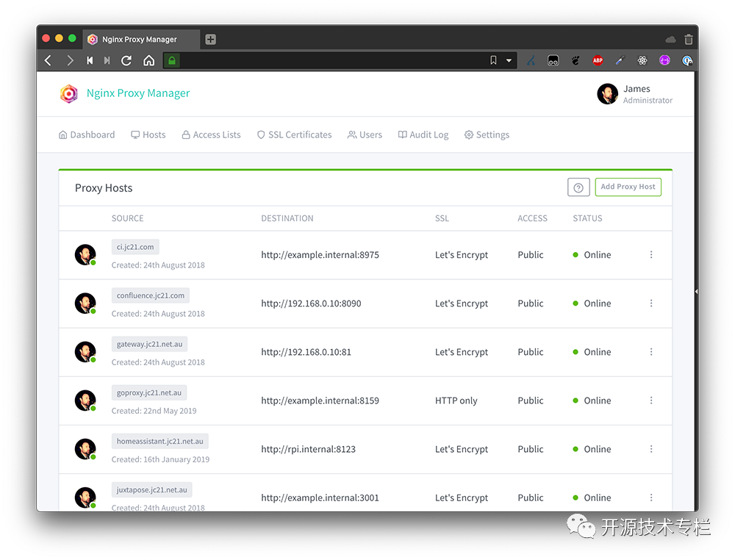Open the Hosts menu

point(148,135)
